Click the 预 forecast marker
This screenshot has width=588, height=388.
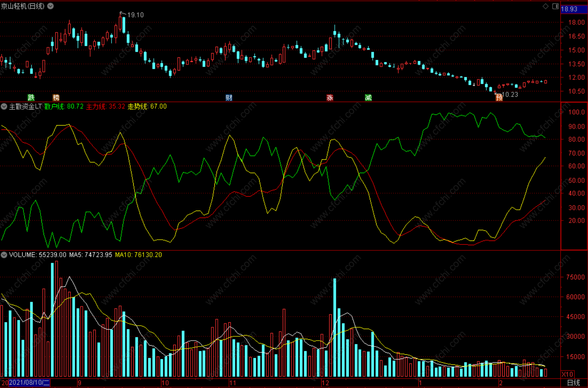point(499,97)
